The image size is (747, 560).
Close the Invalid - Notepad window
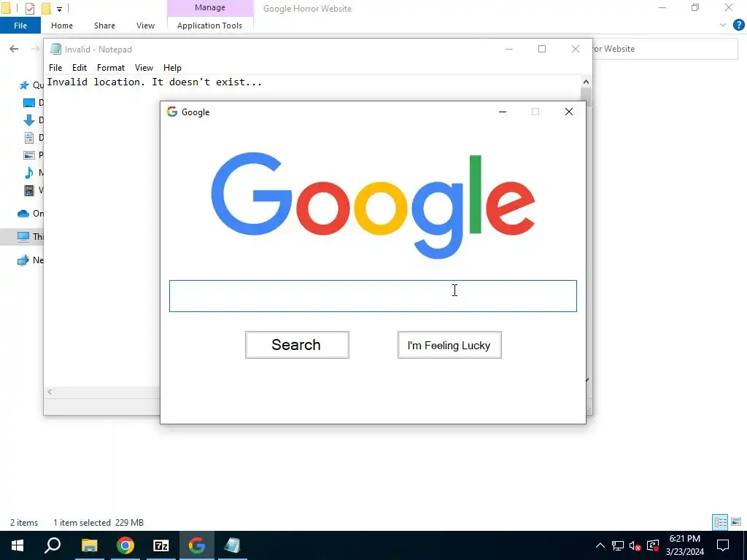pos(576,49)
